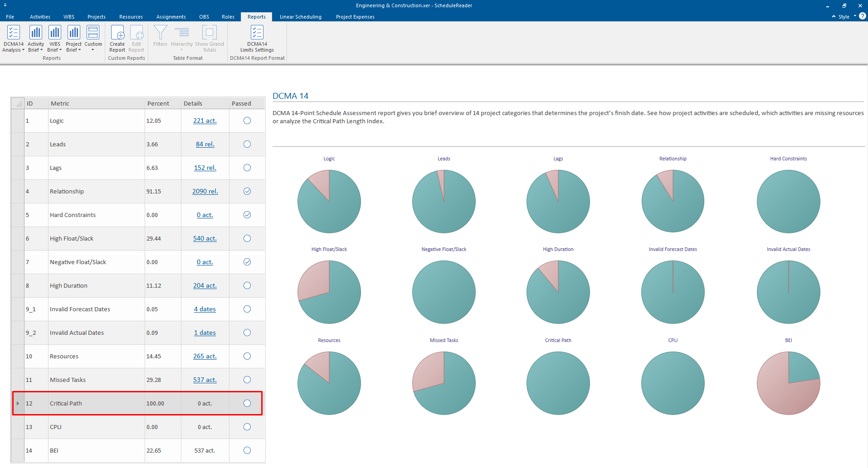Collapse the ribbon using the caret icon
The height and width of the screenshot is (468, 868).
pyautogui.click(x=834, y=16)
